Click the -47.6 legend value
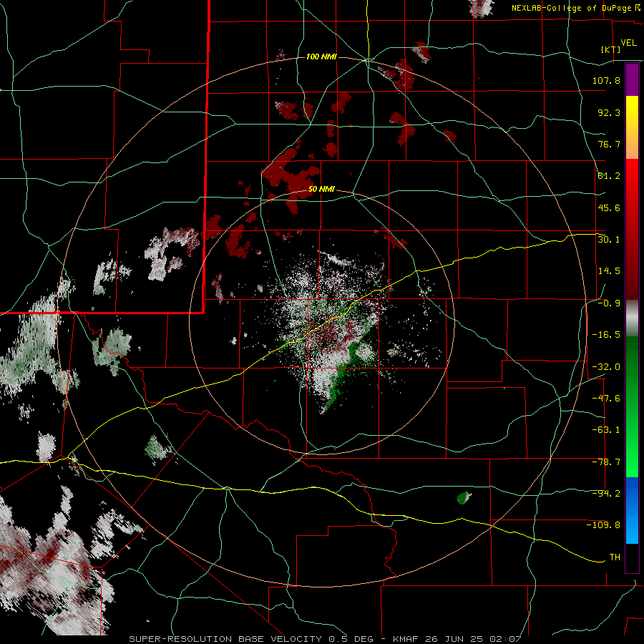This screenshot has height=644, width=644. [606, 399]
